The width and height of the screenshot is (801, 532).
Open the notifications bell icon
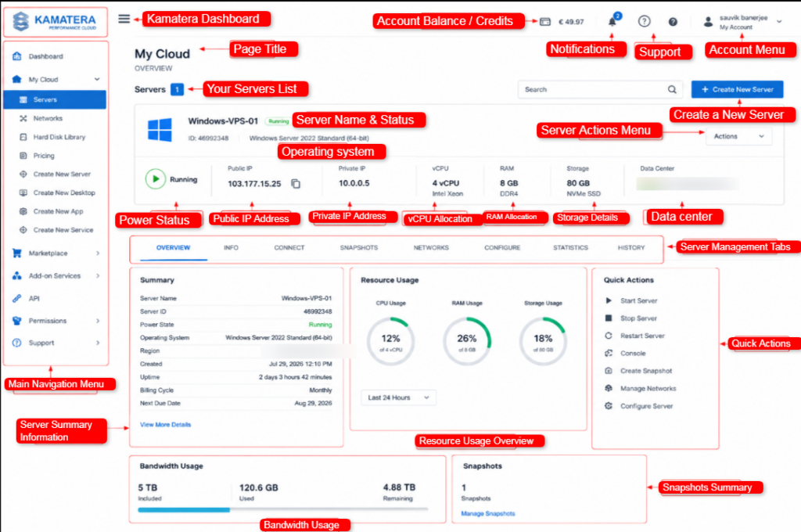612,21
